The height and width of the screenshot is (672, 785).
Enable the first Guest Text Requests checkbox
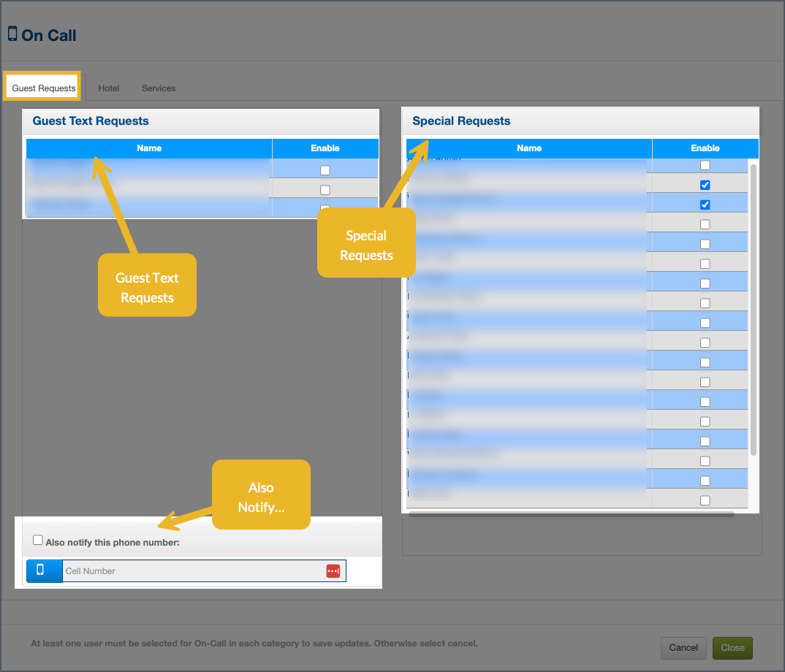[325, 170]
